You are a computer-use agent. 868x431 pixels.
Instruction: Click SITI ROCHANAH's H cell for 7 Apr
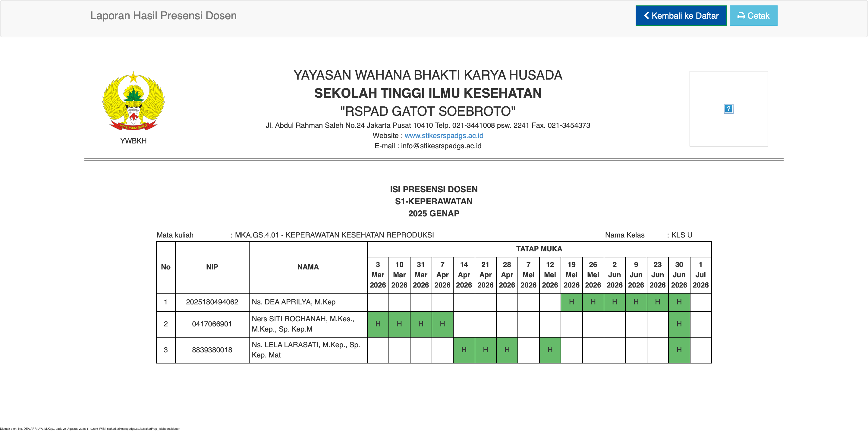[442, 324]
